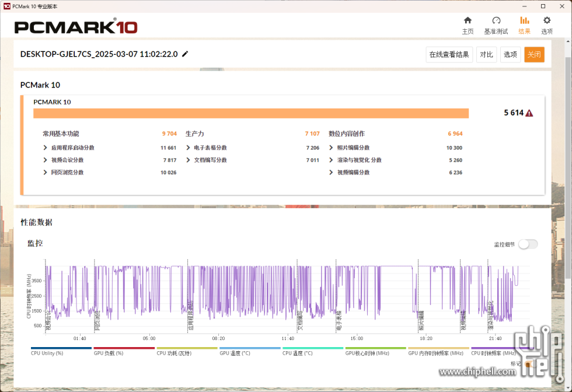Image resolution: width=572 pixels, height=392 pixels.
Task: Click the PCMARK 10 logo
Action: (x=76, y=27)
